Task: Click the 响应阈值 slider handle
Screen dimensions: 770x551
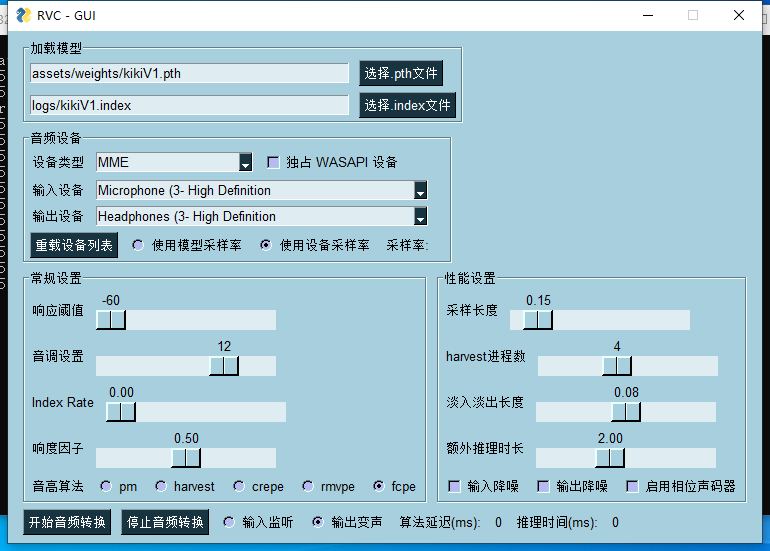Action: point(111,320)
